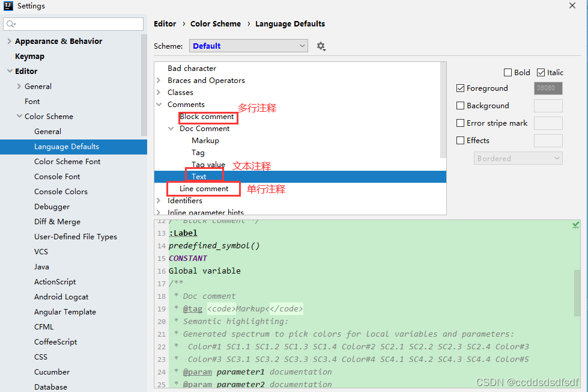Click the Effects color swatch
This screenshot has width=588, height=392.
[x=548, y=141]
